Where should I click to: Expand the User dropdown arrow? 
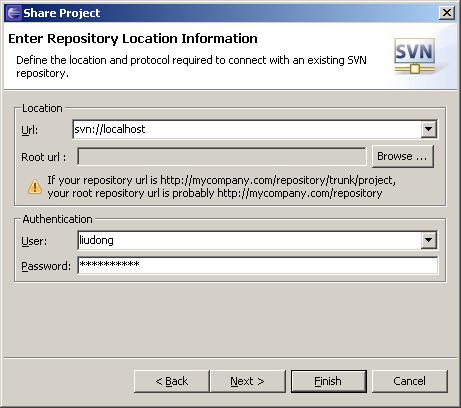429,240
